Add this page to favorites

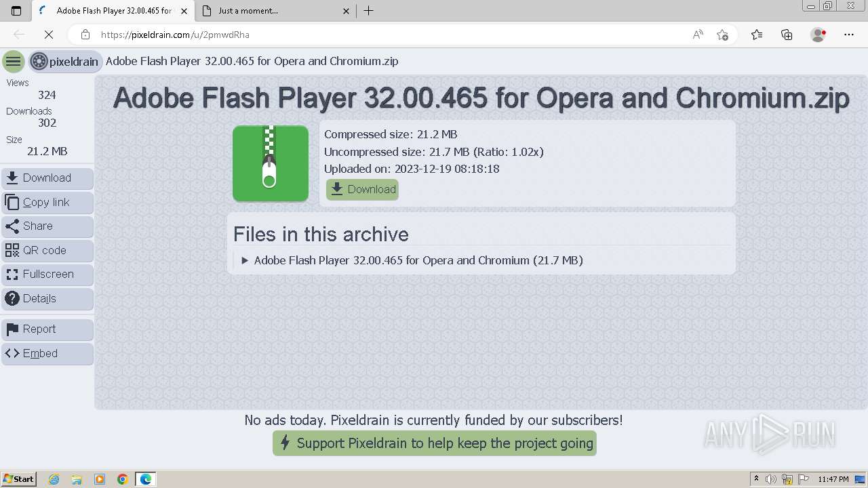[x=722, y=35]
